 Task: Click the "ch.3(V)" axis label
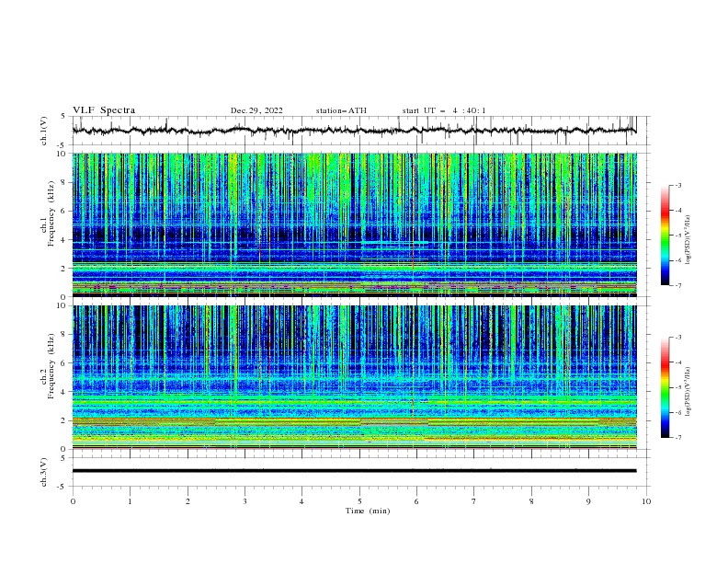[44, 472]
